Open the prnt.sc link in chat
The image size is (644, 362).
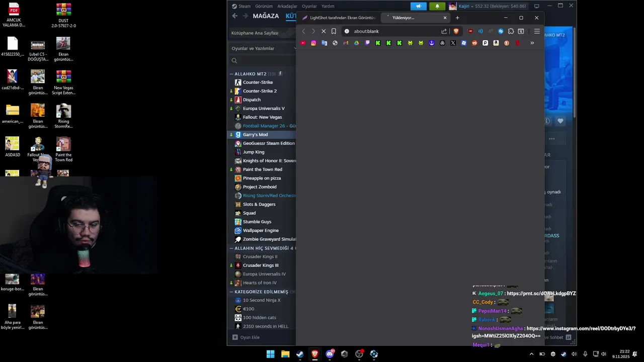coord(541,293)
